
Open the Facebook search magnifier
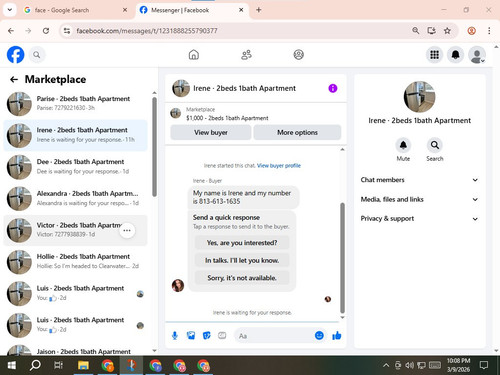pyautogui.click(x=37, y=55)
